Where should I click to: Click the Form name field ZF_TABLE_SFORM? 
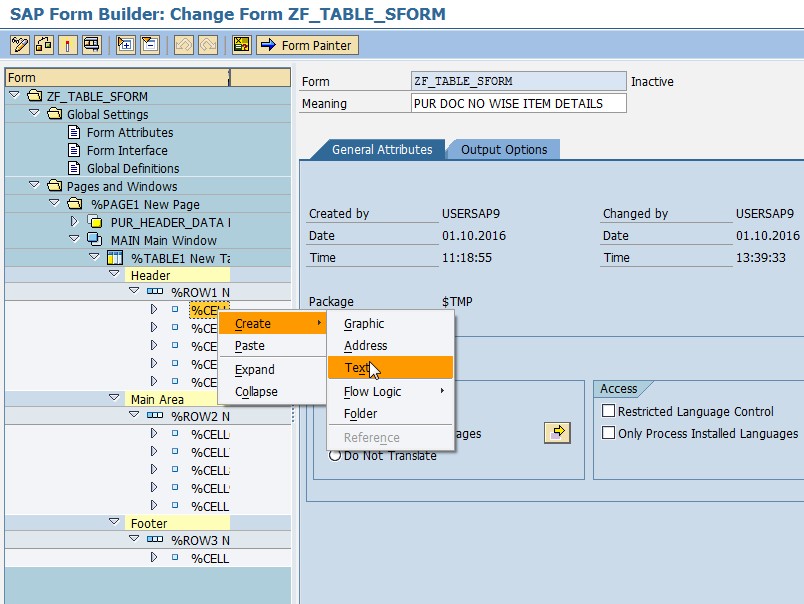(x=518, y=81)
